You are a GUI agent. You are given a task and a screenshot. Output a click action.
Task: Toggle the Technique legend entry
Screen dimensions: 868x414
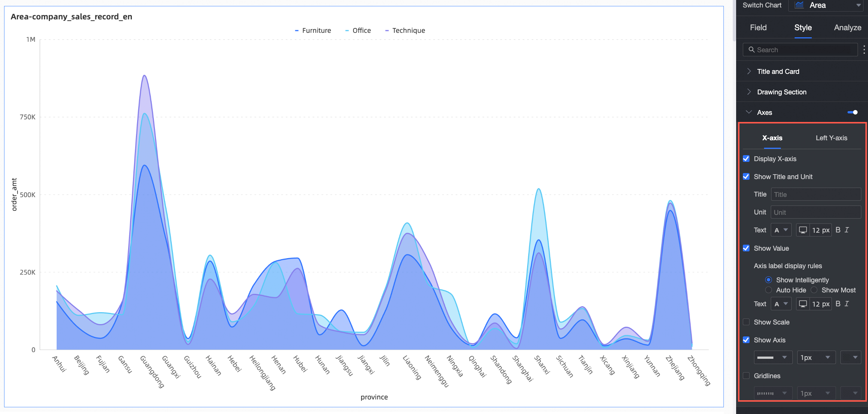pos(405,31)
